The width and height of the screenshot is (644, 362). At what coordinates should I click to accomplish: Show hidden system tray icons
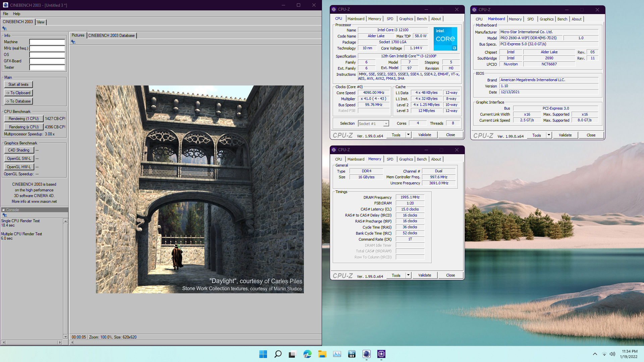coord(595,354)
